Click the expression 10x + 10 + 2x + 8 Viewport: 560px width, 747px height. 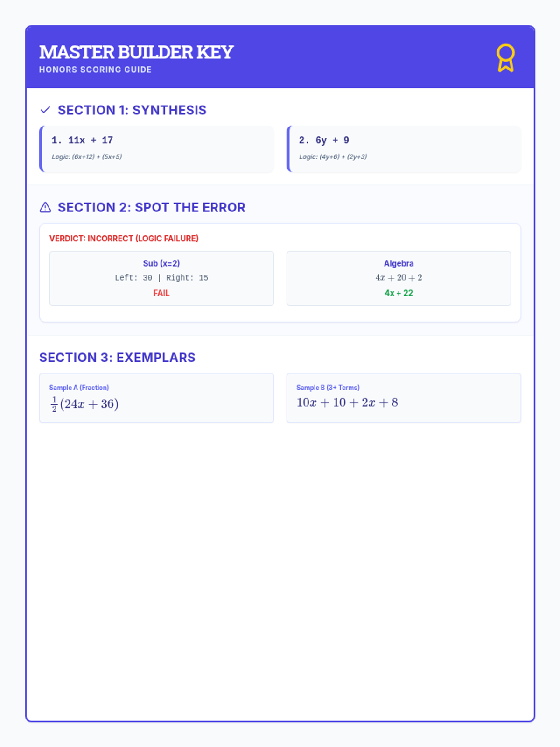[x=347, y=402]
